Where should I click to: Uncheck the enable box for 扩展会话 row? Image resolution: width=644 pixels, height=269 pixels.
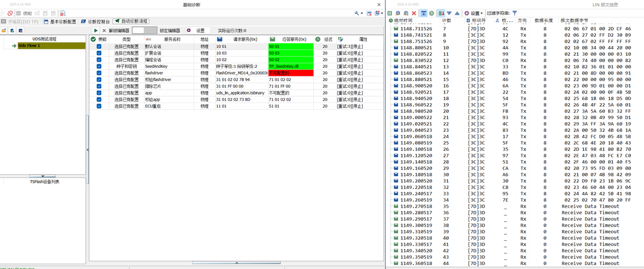pos(99,53)
